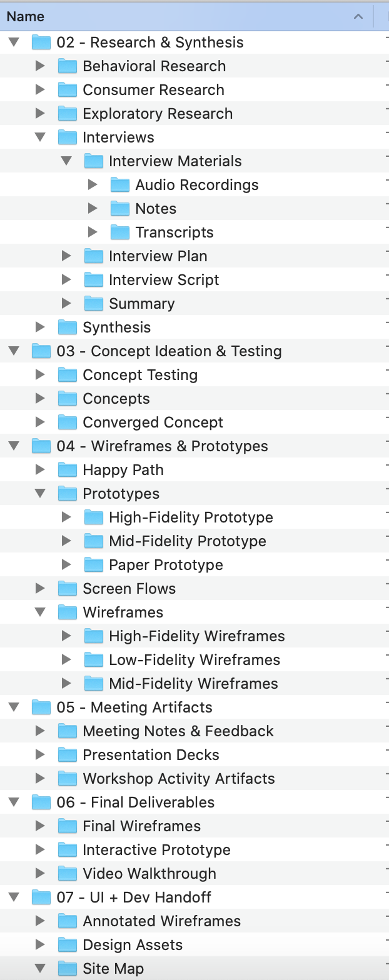Viewport: 389px width, 980px height.
Task: Select the Transcripts folder icon
Action: (119, 232)
